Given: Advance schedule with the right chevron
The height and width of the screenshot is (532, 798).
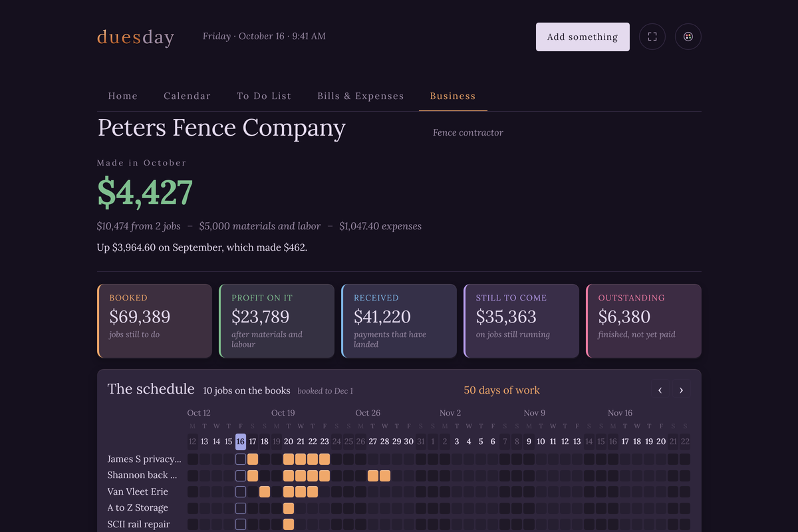Looking at the screenshot, I should 681,390.
